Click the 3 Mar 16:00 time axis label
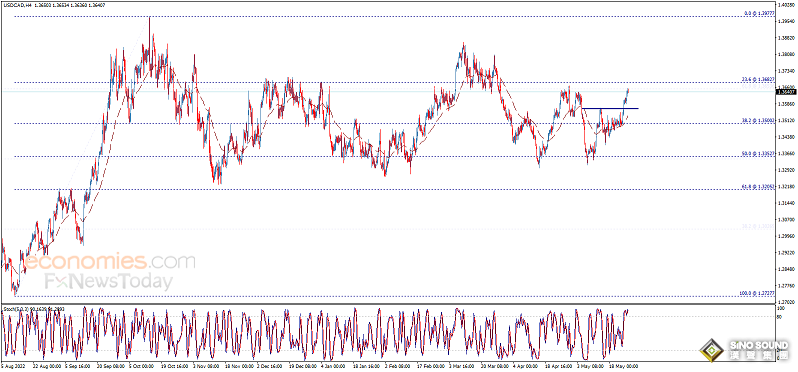The image size is (798, 372). (x=461, y=365)
